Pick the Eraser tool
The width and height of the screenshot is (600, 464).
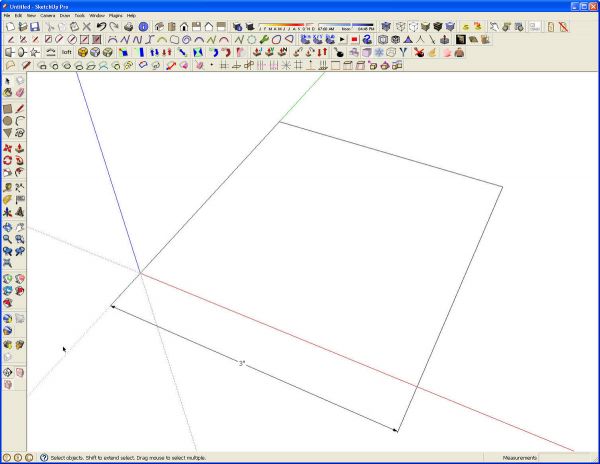pyautogui.click(x=20, y=93)
